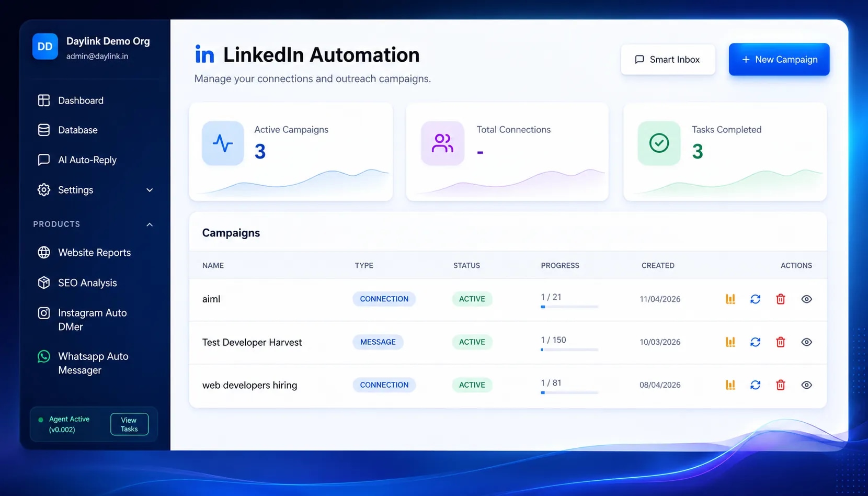868x496 pixels.
Task: Click the Active Campaigns pulse icon
Action: 223,143
